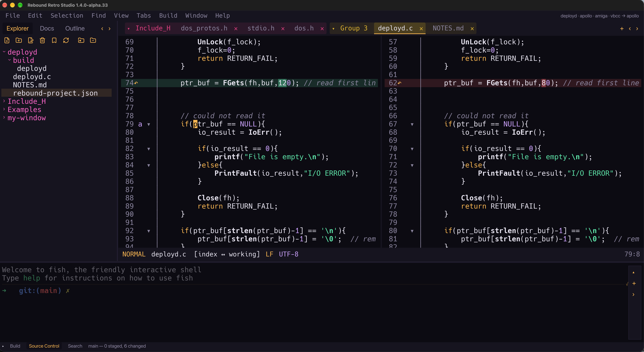This screenshot has height=352, width=644.
Task: Open the Build menu
Action: tap(168, 15)
